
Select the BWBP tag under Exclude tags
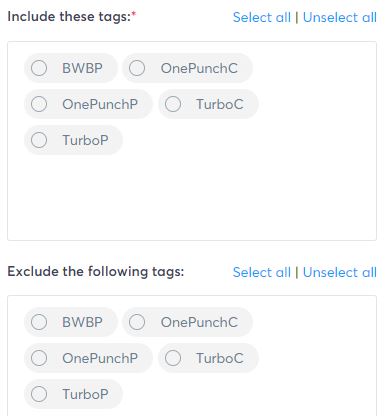point(39,322)
